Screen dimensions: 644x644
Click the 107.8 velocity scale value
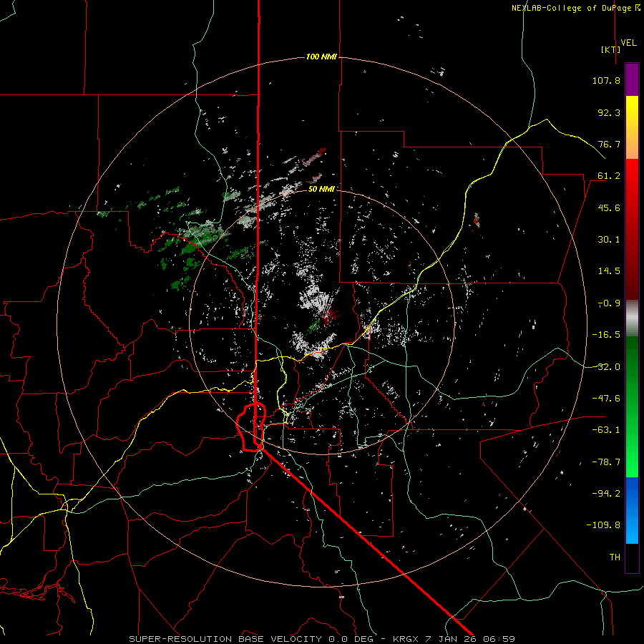pyautogui.click(x=606, y=80)
